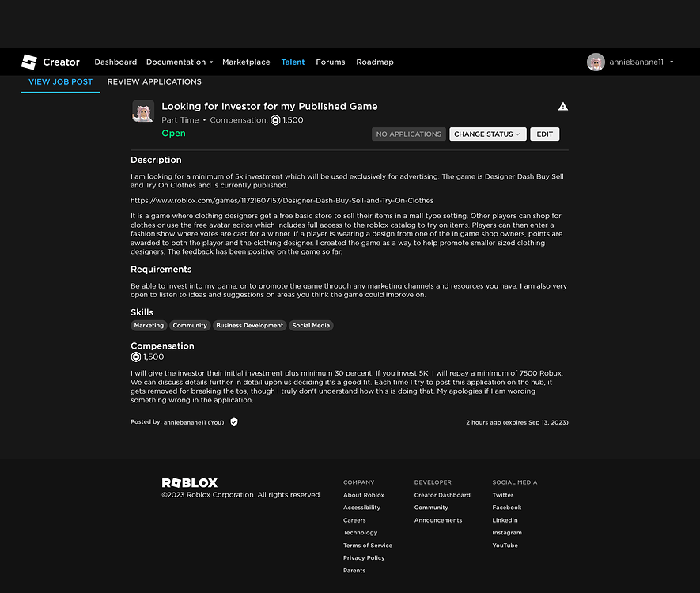
Task: Click the verified shield badge icon
Action: 234,422
